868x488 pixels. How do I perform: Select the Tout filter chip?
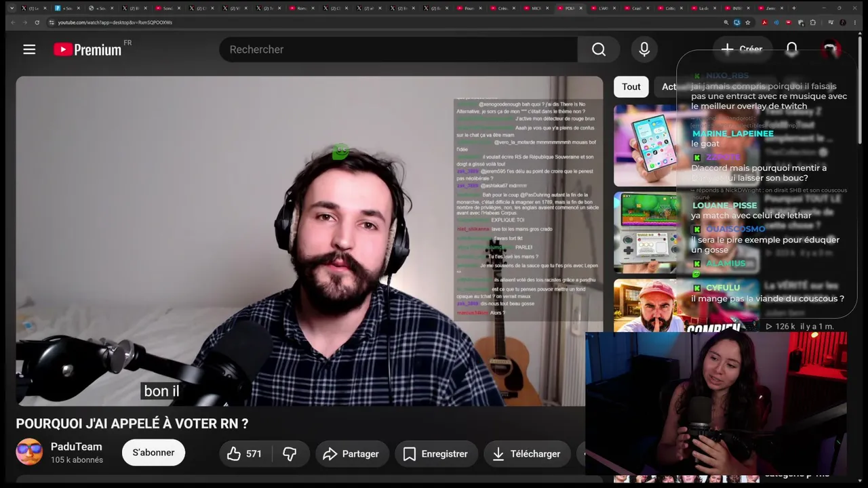tap(631, 87)
